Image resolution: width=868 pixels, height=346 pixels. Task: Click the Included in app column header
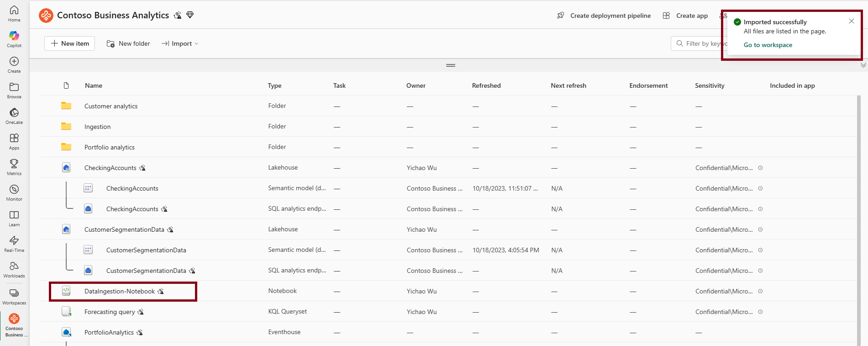[x=792, y=85]
